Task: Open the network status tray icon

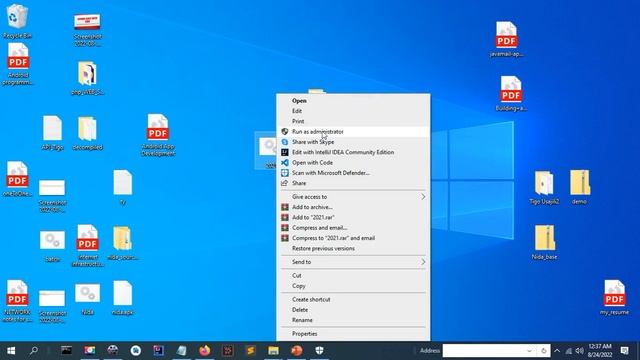Action: coord(569,351)
